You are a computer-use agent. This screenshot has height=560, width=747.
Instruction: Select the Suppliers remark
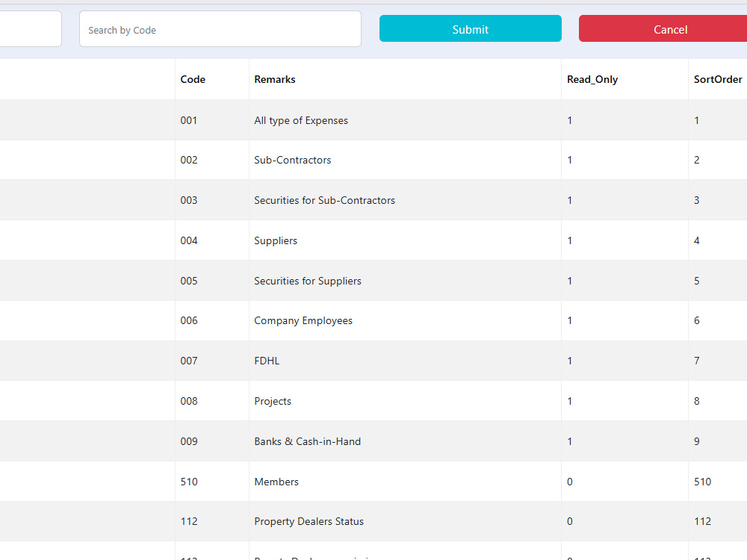pos(276,241)
